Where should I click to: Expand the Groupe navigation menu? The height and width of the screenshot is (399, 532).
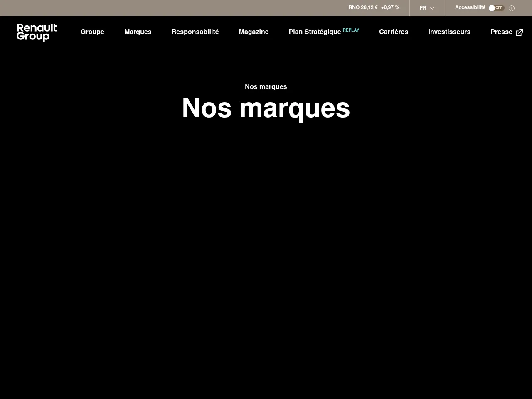[x=92, y=32]
